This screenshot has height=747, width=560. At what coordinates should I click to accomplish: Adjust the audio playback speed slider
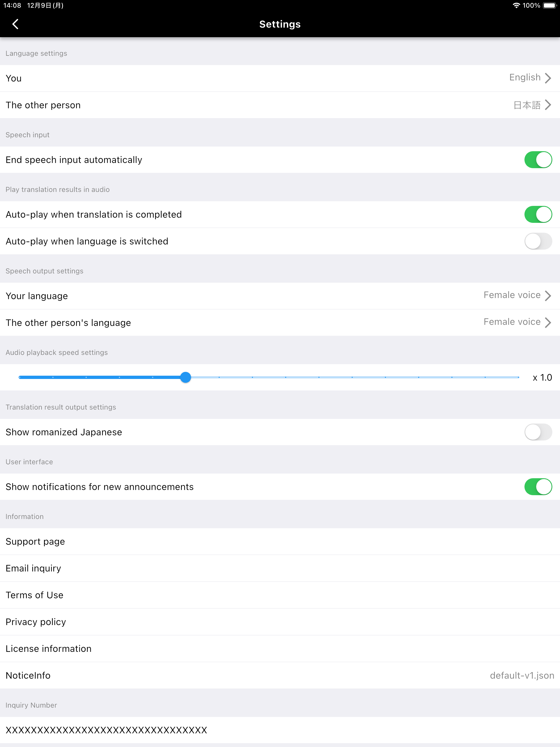click(x=185, y=377)
